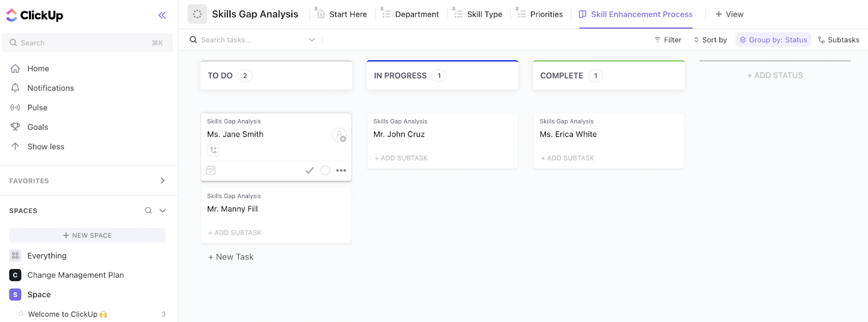Open Group by: Status dropdown

point(773,40)
